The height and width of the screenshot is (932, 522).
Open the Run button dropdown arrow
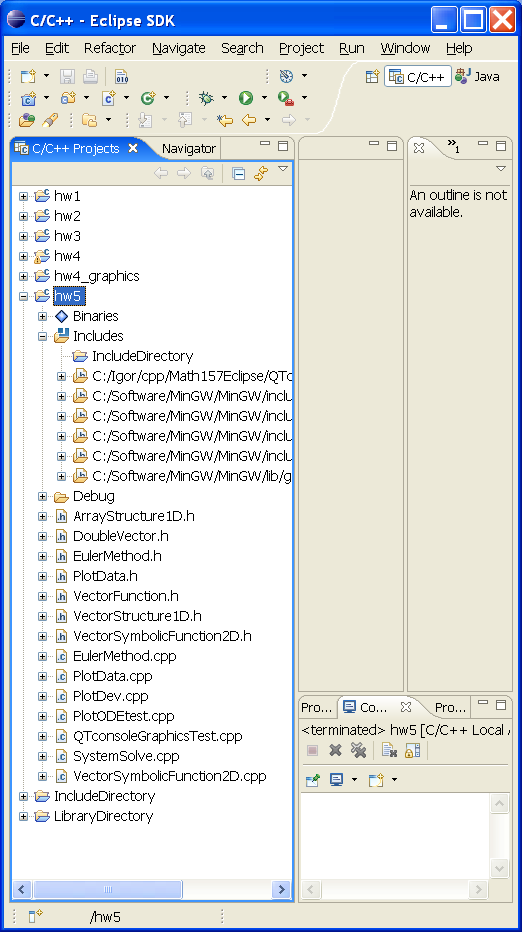click(264, 98)
